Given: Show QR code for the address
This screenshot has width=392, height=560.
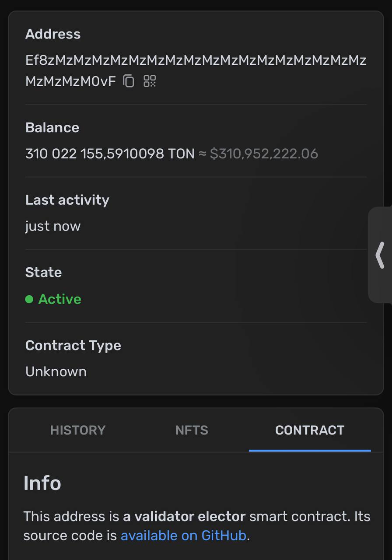Looking at the screenshot, I should pos(150,81).
